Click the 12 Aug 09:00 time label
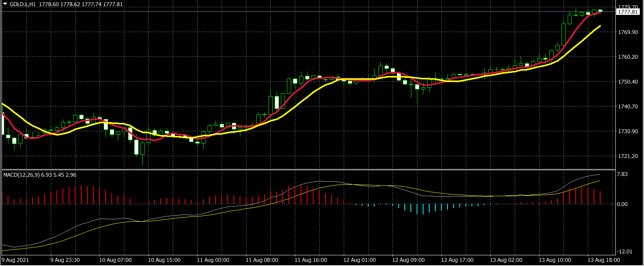Screen dimensions: 644x266 click(x=408, y=260)
